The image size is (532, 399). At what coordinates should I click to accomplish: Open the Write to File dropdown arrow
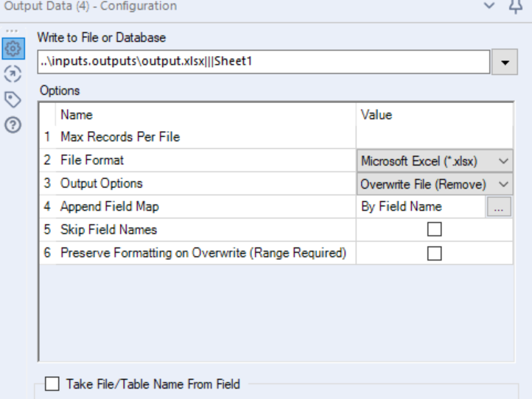point(504,63)
